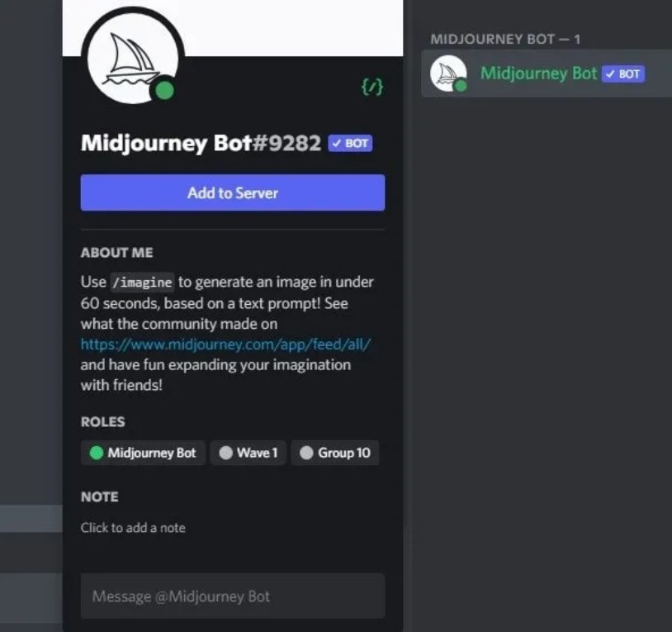
Task: Click the Click to add a note field
Action: tap(133, 527)
